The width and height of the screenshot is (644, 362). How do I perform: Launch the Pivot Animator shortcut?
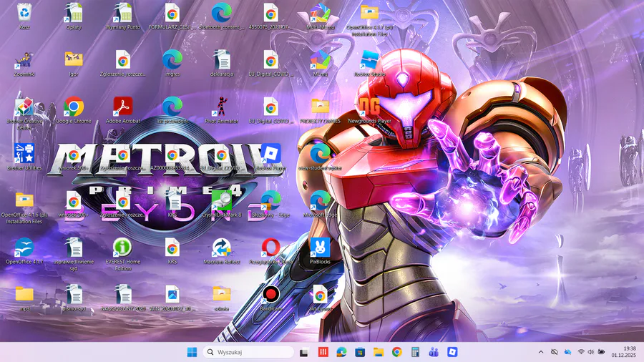coord(221,107)
